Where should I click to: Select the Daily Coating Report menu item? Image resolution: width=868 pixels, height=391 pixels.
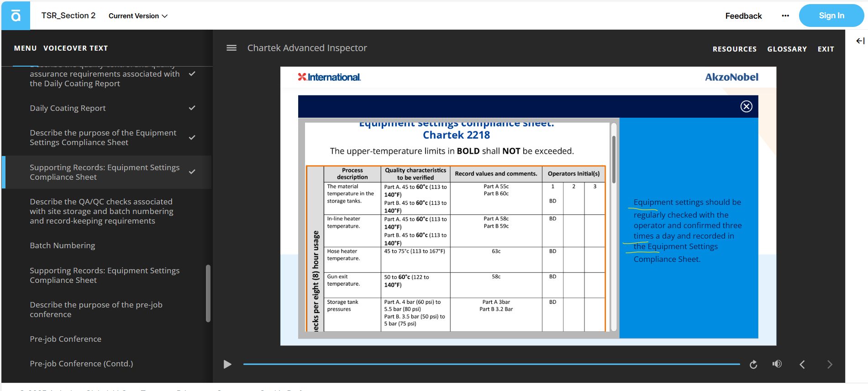106,108
